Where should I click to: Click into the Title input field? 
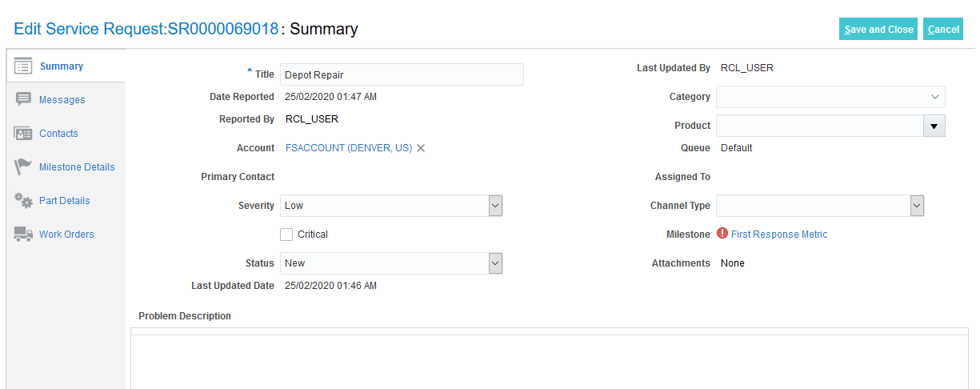point(402,74)
